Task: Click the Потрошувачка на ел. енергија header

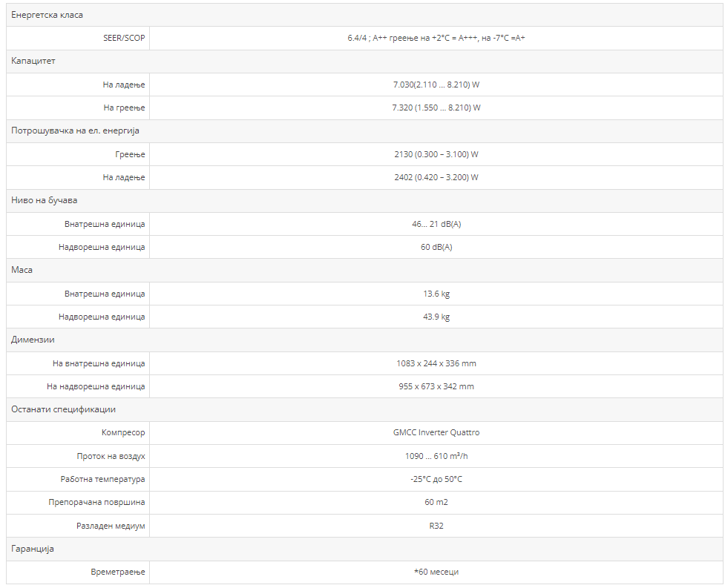Action: coord(75,131)
